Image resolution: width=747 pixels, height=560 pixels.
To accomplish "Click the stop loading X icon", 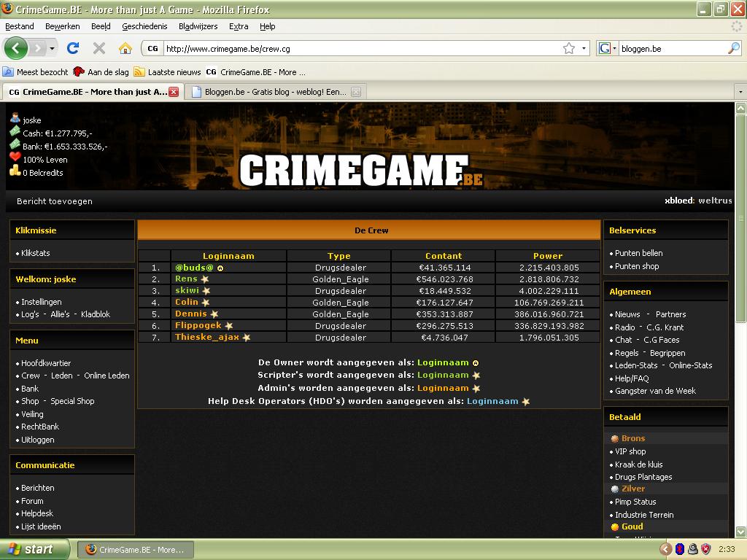I will [x=99, y=48].
